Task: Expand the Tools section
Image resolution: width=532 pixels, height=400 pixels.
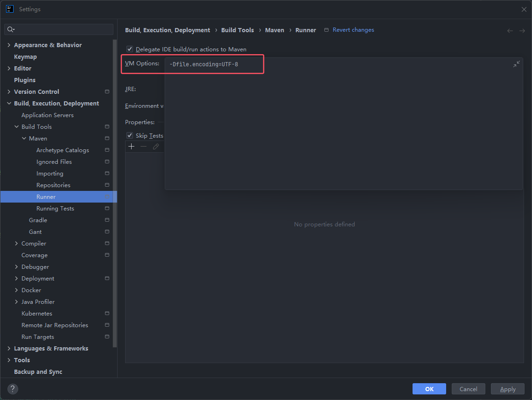Action: tap(9, 360)
